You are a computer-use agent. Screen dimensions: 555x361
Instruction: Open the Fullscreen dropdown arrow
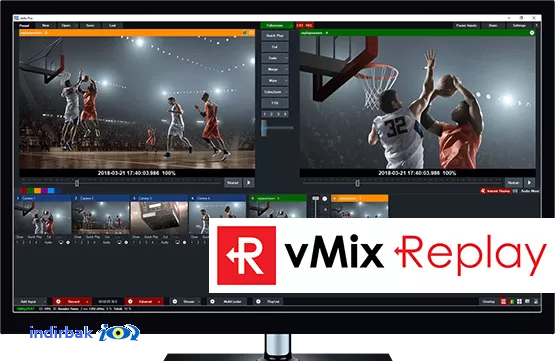[x=291, y=25]
